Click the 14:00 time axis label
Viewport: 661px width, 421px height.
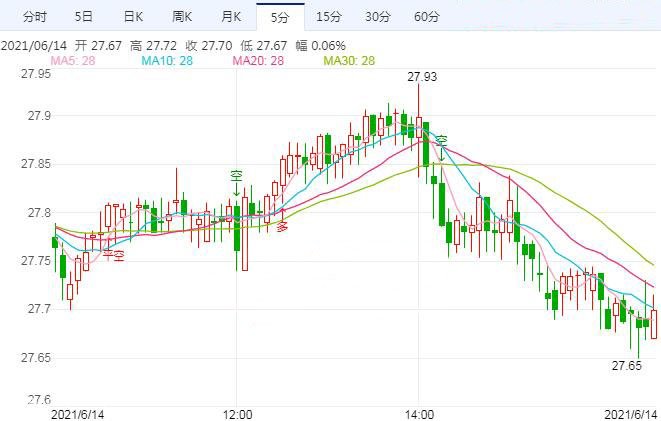point(418,413)
